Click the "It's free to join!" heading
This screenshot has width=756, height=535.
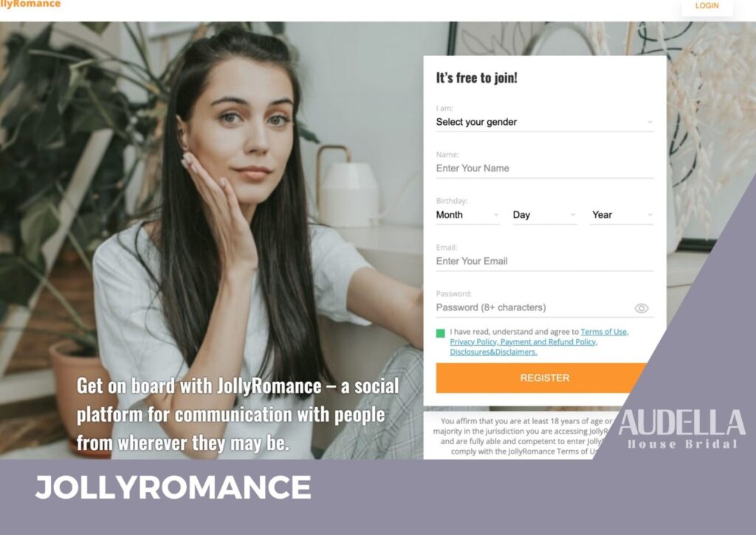[476, 78]
